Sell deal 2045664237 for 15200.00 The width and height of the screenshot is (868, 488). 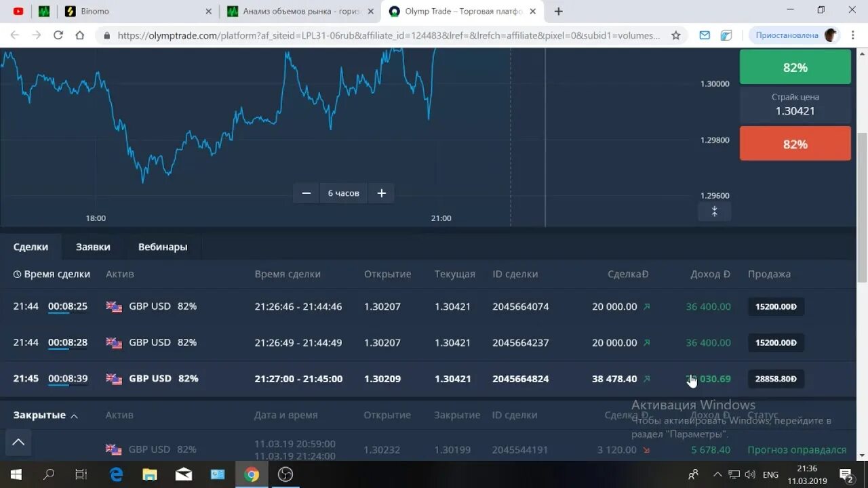pyautogui.click(x=776, y=342)
